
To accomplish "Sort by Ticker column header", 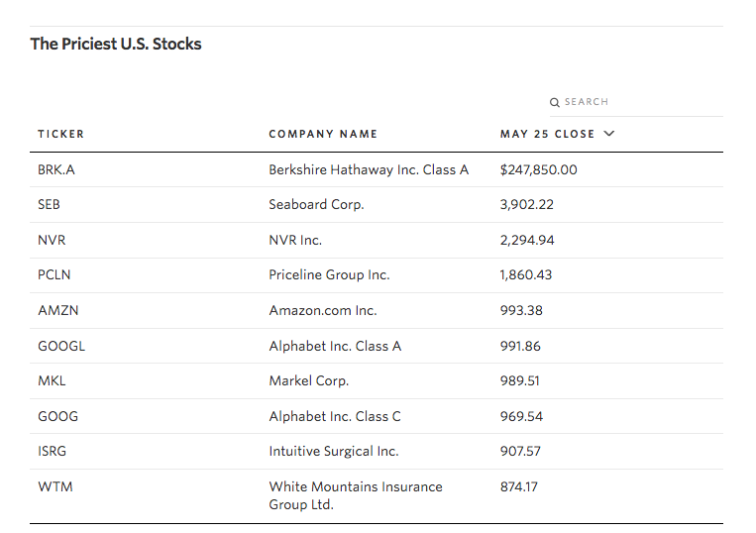I will point(60,134).
